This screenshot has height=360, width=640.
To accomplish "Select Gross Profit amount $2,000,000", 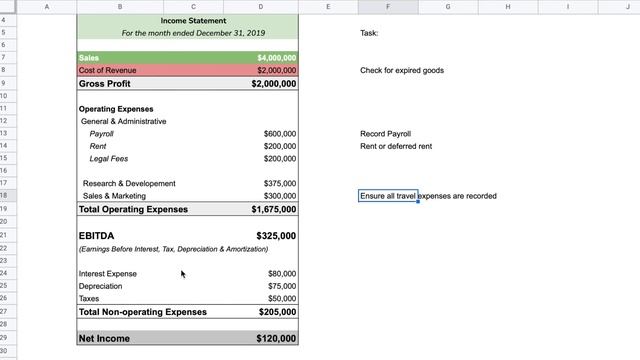I will click(273, 84).
